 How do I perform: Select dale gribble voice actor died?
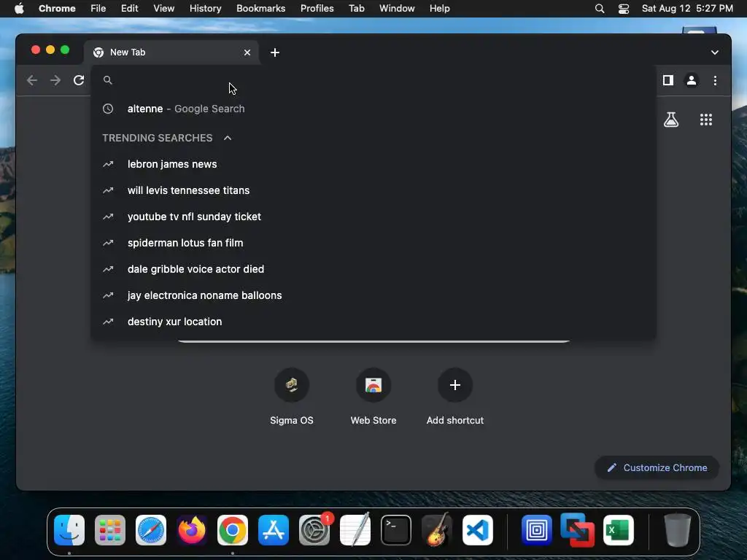(x=373, y=268)
